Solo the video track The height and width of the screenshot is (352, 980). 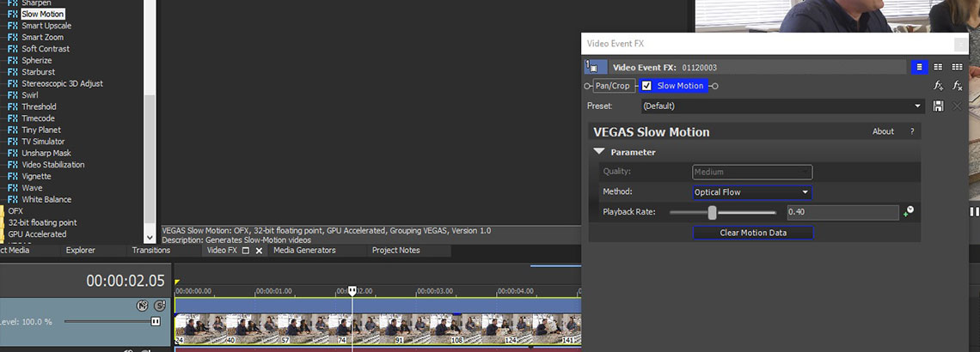click(x=160, y=306)
